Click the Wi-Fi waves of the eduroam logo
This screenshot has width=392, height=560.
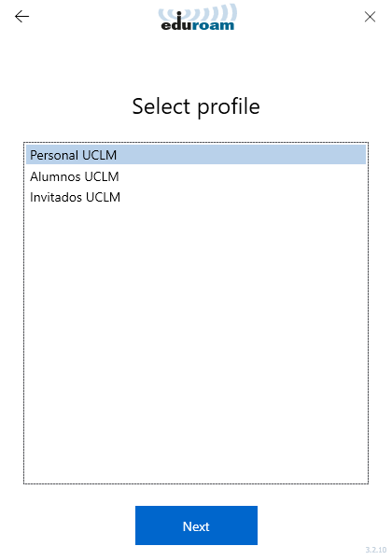point(198,12)
